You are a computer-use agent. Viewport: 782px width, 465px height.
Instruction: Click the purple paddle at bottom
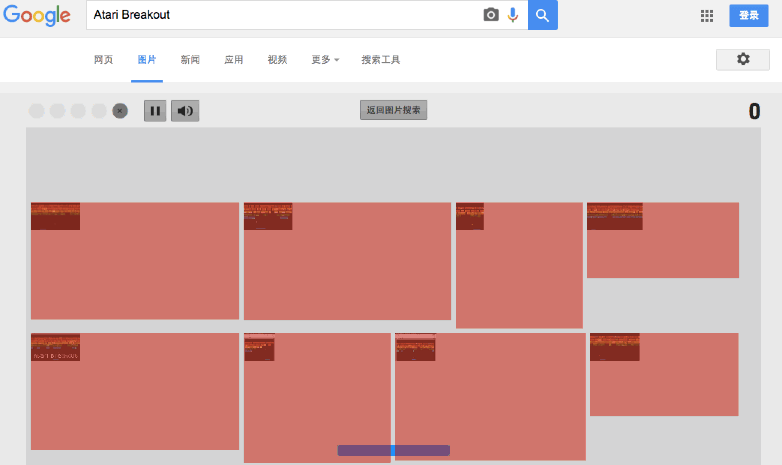393,451
